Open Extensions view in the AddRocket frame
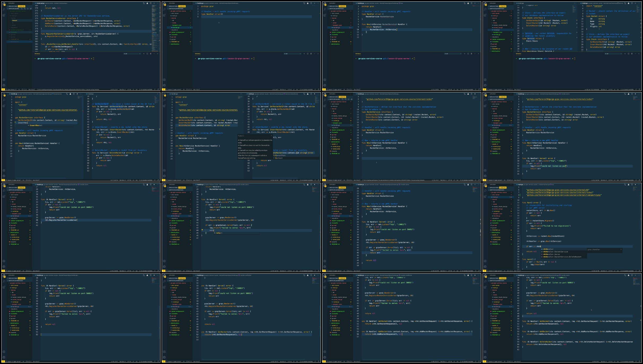643x364 pixels. [x=325, y=287]
